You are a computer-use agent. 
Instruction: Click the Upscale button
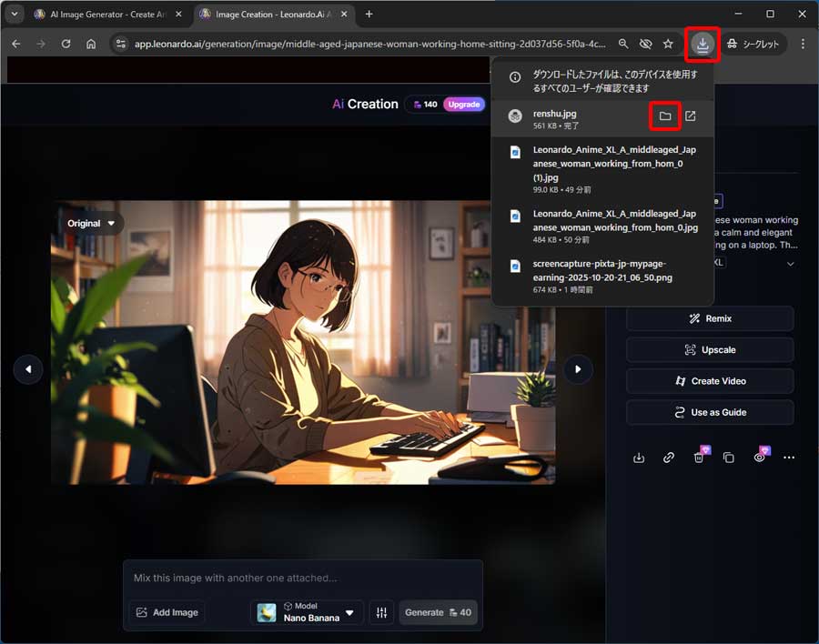(710, 350)
